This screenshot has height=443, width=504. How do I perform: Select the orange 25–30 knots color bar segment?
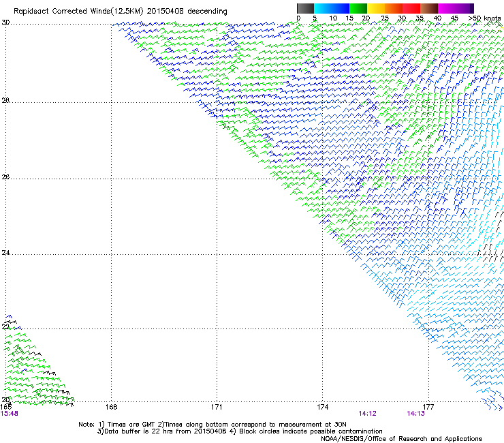(x=394, y=8)
